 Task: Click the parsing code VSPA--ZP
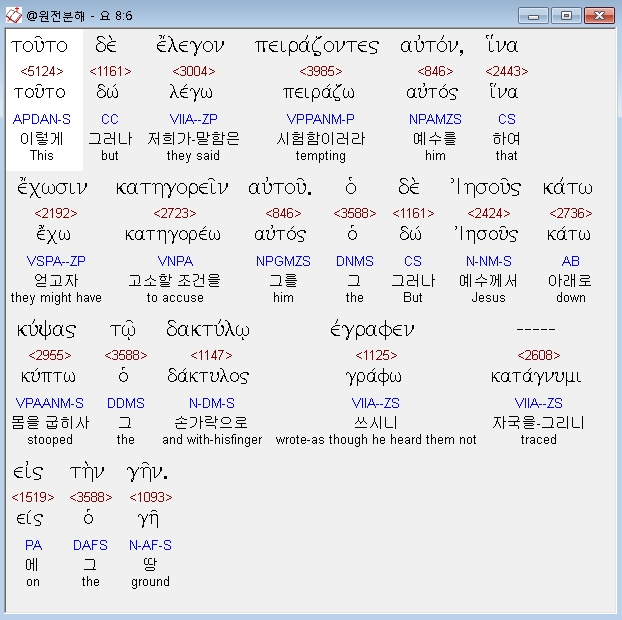click(56, 261)
